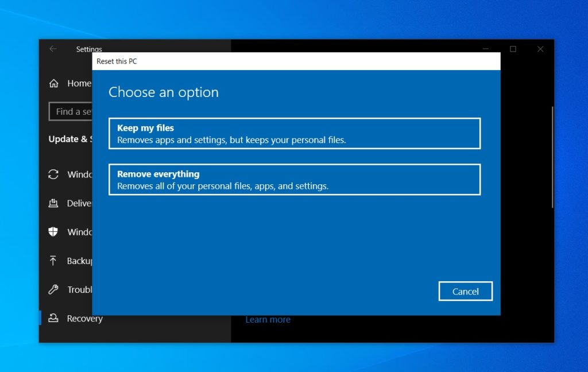
Task: Open the Windows Security shield section
Action: coord(72,231)
